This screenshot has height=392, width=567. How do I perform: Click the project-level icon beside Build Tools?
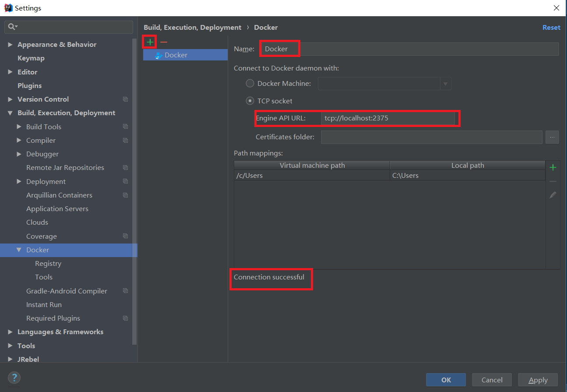pyautogui.click(x=126, y=127)
